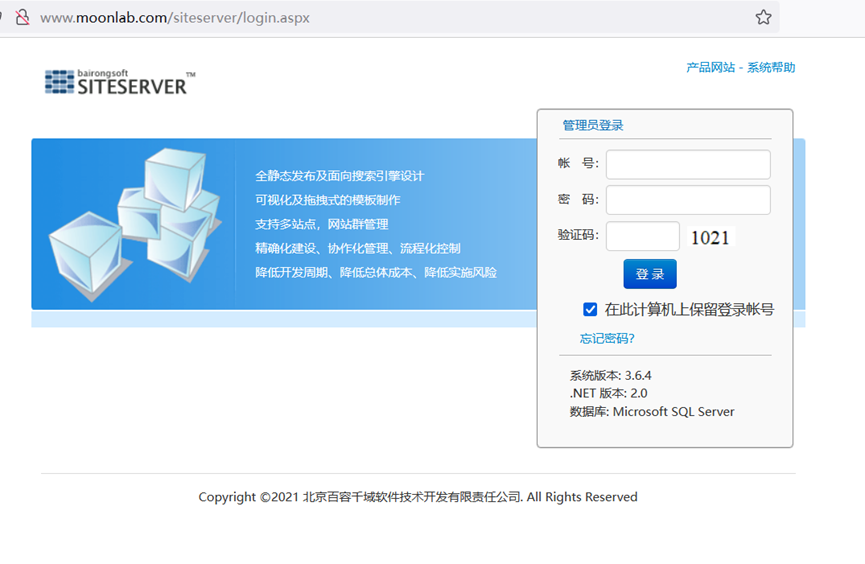This screenshot has height=564, width=865.
Task: Click 数据库: Microsoft SQL Server text
Action: 652,412
